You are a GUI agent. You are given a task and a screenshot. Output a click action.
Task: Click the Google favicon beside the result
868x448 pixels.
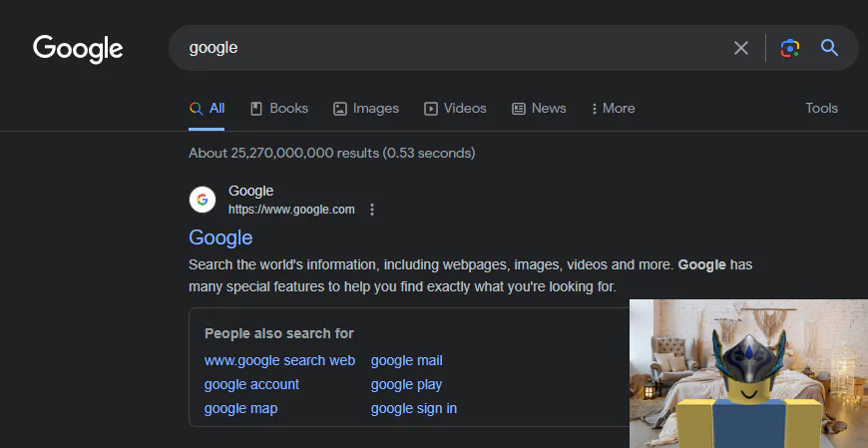tap(203, 200)
